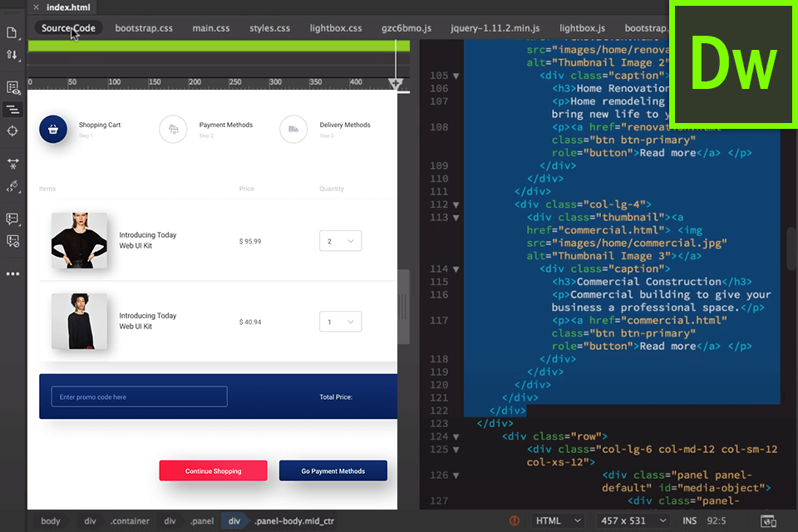Click the promo code input field
The height and width of the screenshot is (532, 798).
[x=140, y=397]
